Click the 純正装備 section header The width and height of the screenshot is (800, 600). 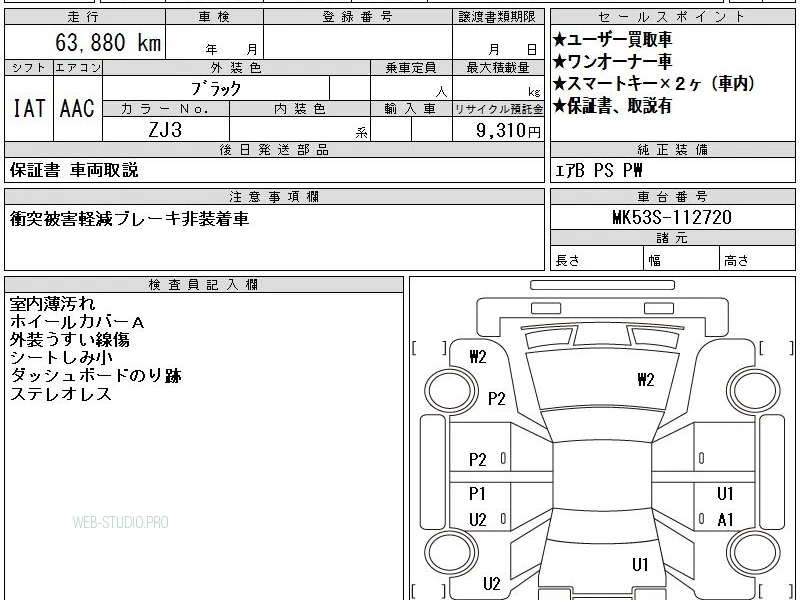(672, 149)
